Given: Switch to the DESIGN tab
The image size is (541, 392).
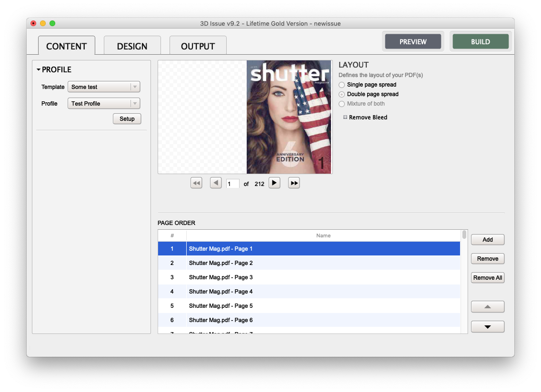Looking at the screenshot, I should 132,46.
